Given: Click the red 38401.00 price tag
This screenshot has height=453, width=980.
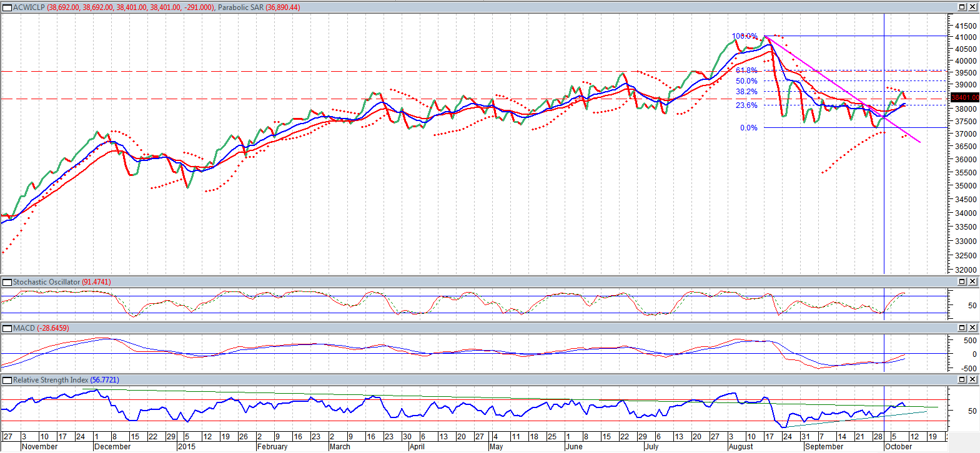Looking at the screenshot, I should [x=964, y=97].
